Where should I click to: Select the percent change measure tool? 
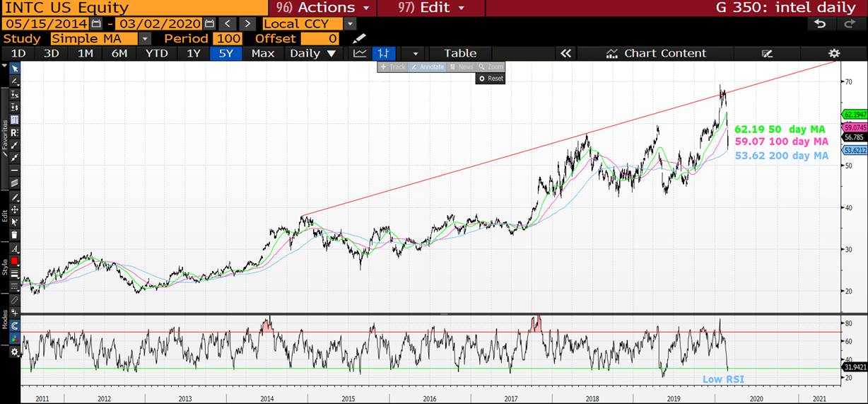point(14,94)
